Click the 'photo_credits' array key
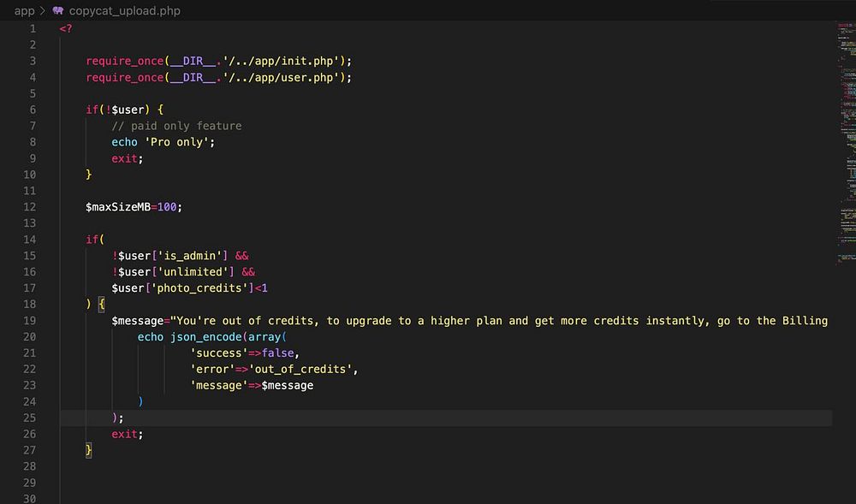This screenshot has height=504, width=856. tap(199, 288)
